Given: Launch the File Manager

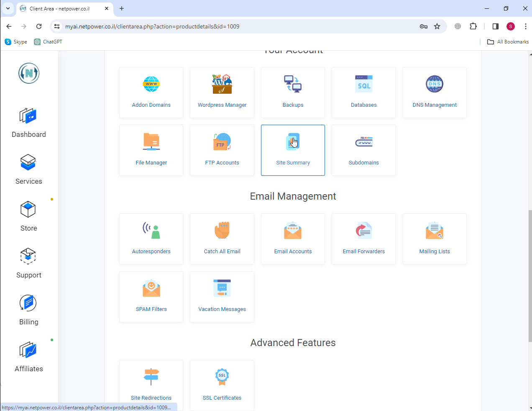Looking at the screenshot, I should [151, 150].
